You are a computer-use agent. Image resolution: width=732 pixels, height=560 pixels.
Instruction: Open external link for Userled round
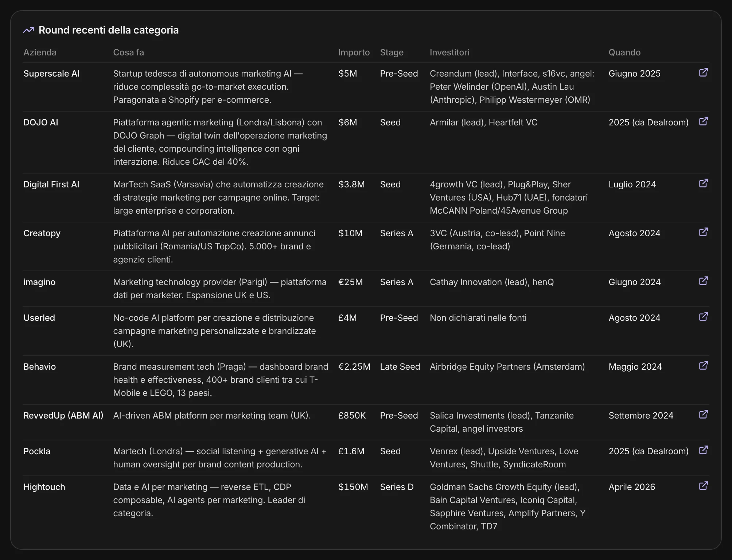pyautogui.click(x=703, y=317)
